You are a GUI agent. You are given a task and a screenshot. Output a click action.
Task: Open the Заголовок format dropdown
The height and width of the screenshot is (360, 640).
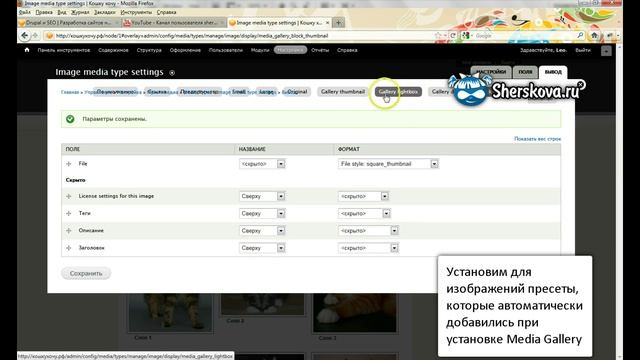point(368,248)
